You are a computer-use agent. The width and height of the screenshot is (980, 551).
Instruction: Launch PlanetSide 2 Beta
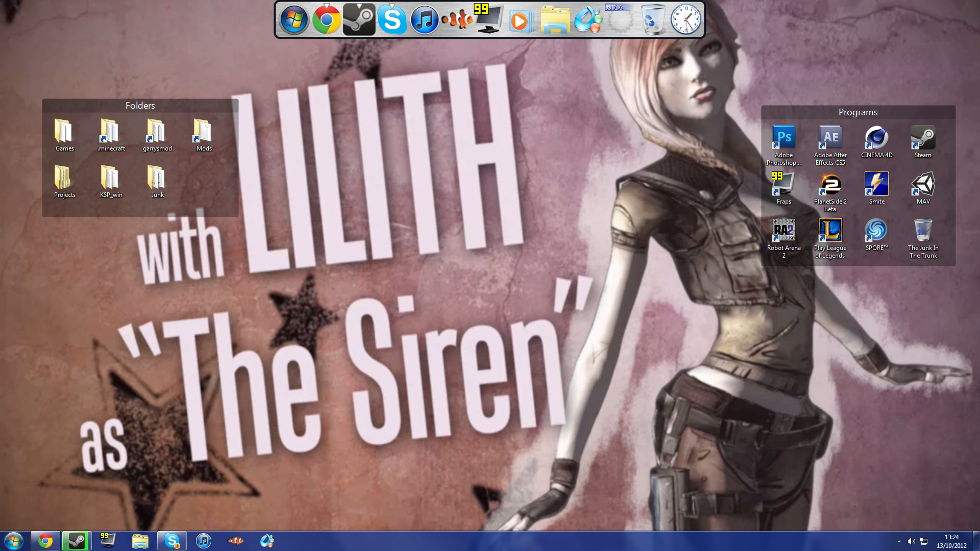pyautogui.click(x=830, y=192)
